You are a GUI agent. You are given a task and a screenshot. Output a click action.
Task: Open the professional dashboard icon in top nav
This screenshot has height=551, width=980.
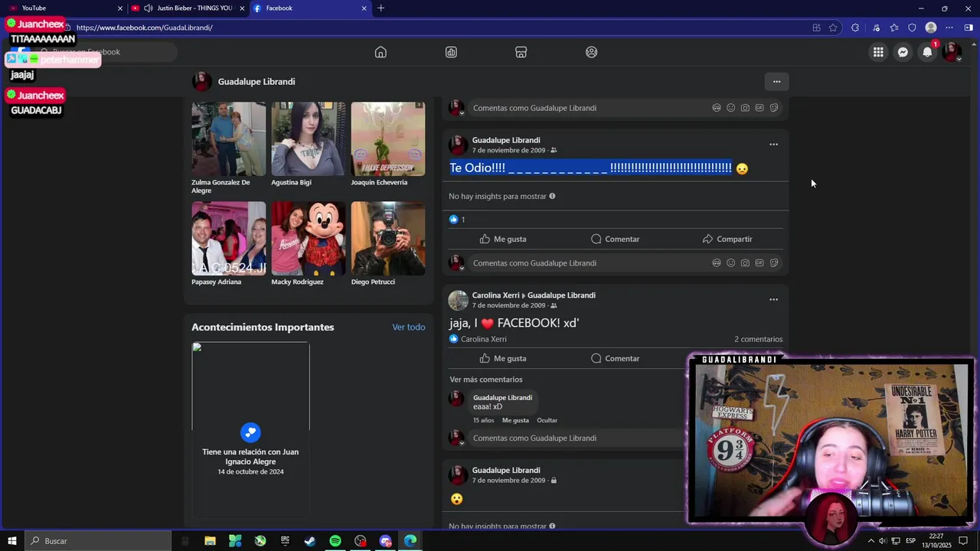[451, 52]
